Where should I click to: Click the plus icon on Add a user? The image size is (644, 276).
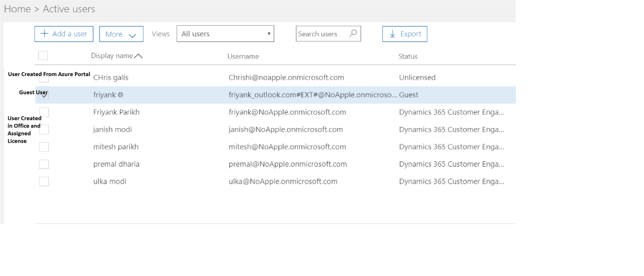point(44,34)
